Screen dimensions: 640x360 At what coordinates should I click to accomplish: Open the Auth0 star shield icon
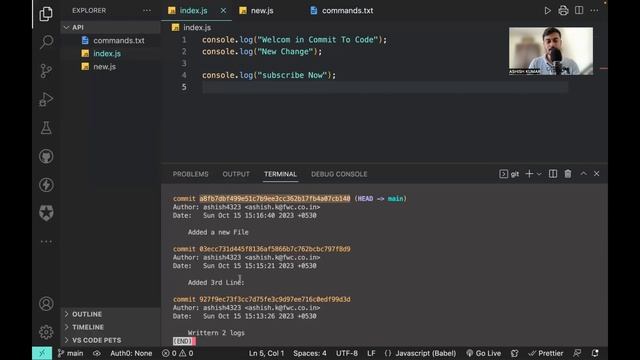pyautogui.click(x=46, y=213)
